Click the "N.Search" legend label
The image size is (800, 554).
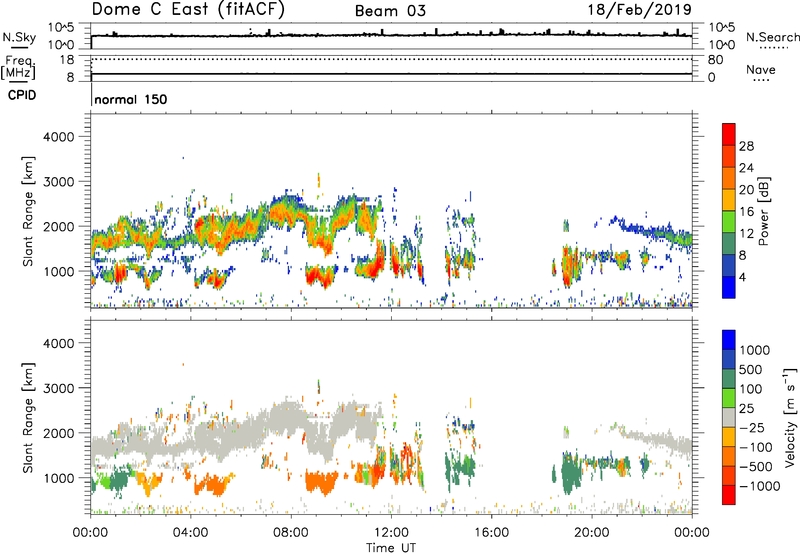pos(772,37)
